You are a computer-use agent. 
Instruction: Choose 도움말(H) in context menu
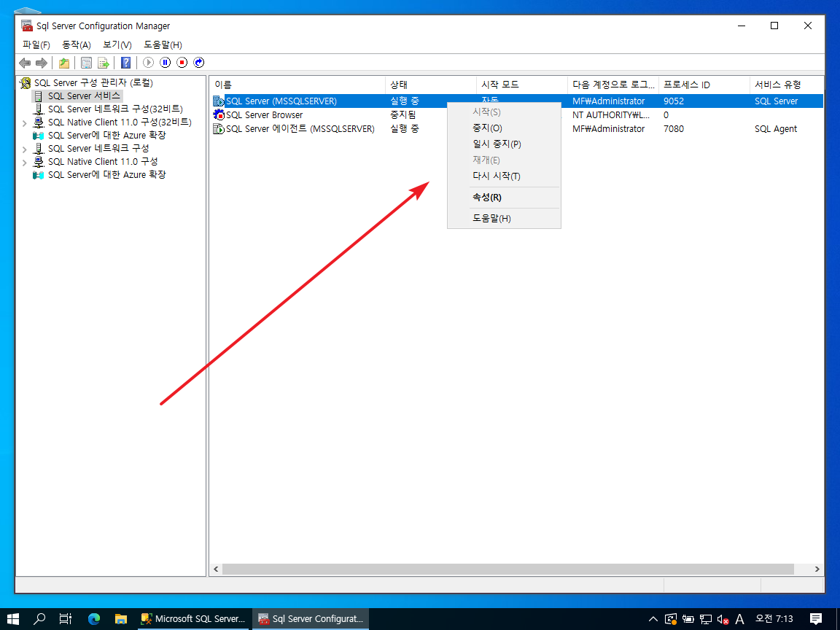(x=504, y=219)
